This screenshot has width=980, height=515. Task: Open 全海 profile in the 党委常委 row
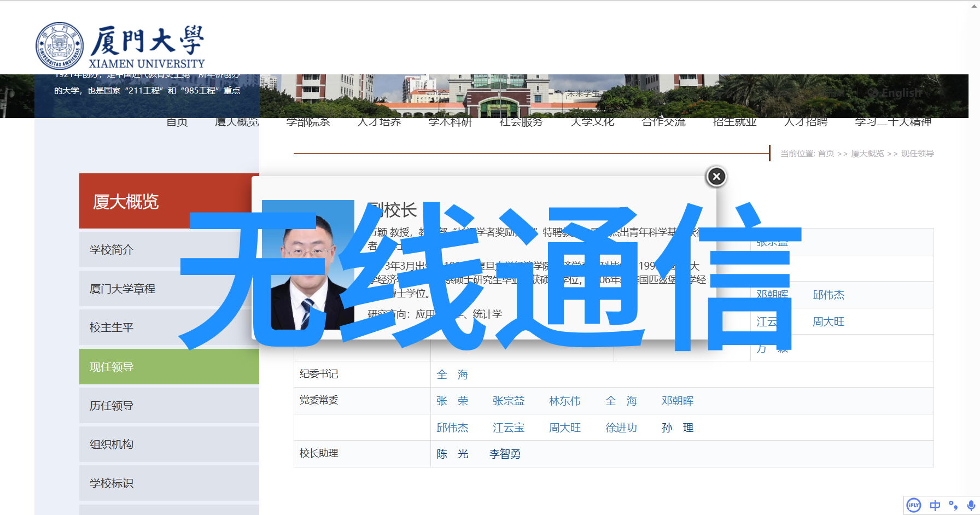click(621, 401)
